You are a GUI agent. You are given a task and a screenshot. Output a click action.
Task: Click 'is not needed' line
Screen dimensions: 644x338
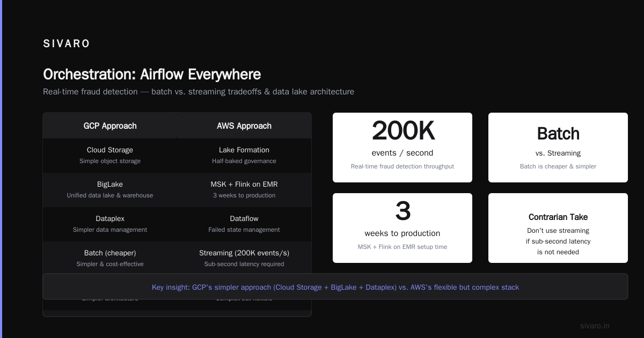point(558,252)
